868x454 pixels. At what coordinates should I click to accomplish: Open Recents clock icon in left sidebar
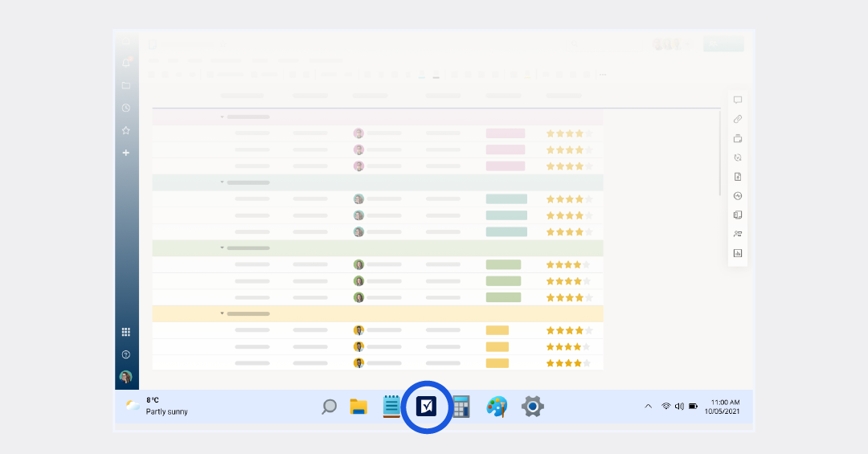(x=125, y=108)
